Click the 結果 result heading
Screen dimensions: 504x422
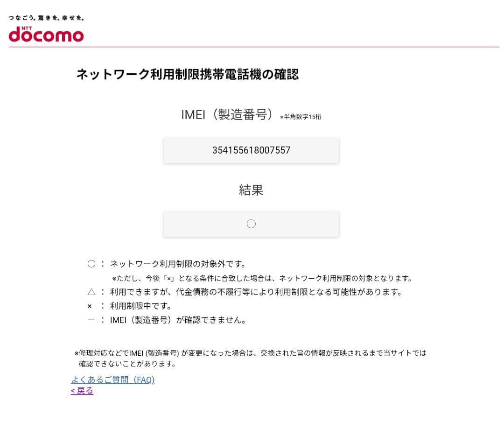(x=252, y=190)
